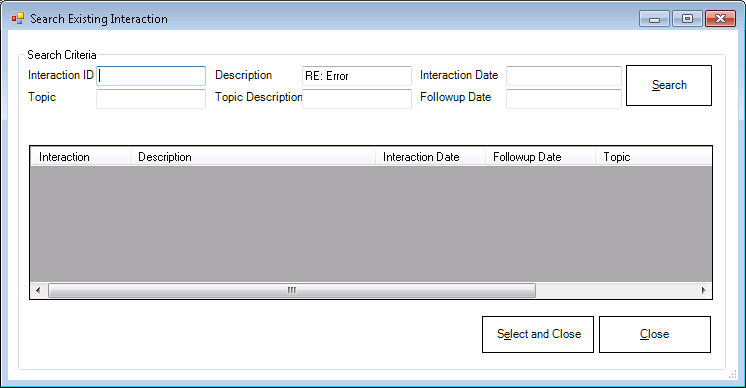Sort by Description column header
The height and width of the screenshot is (388, 746).
pos(253,157)
